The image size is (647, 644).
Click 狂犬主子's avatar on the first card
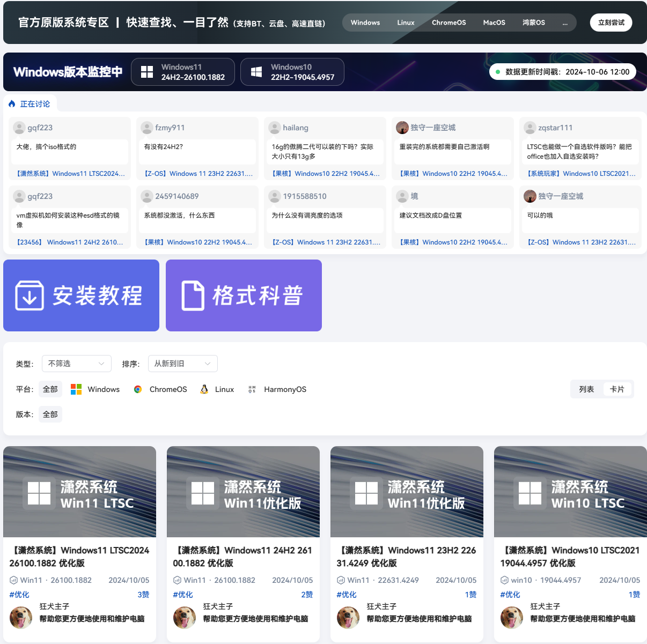(x=20, y=617)
